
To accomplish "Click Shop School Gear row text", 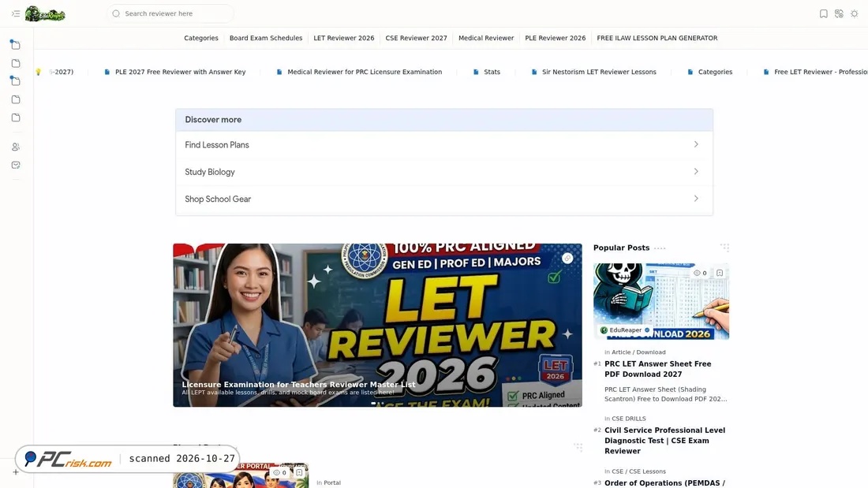I will coord(218,199).
